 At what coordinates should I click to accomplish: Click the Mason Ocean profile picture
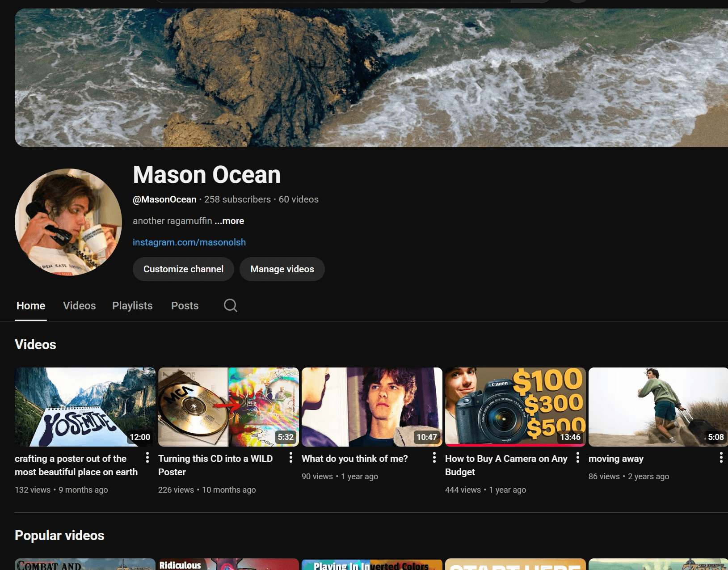(x=68, y=222)
